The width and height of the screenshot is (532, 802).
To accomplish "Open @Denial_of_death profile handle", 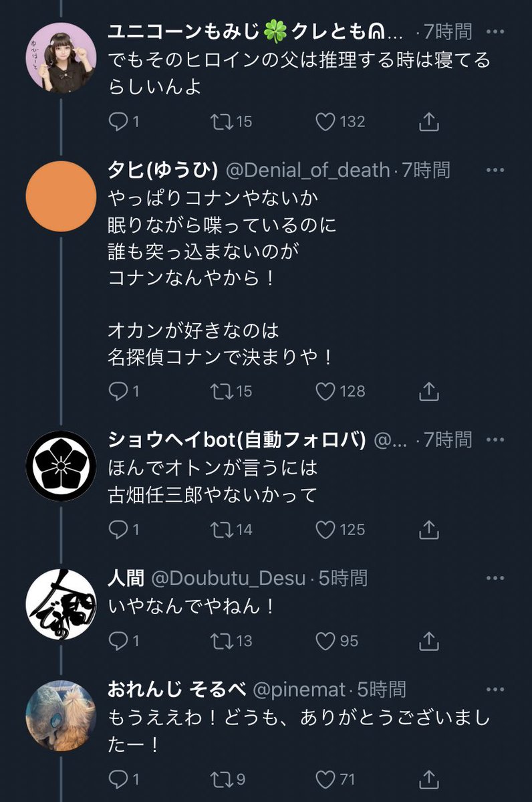I will click(307, 171).
